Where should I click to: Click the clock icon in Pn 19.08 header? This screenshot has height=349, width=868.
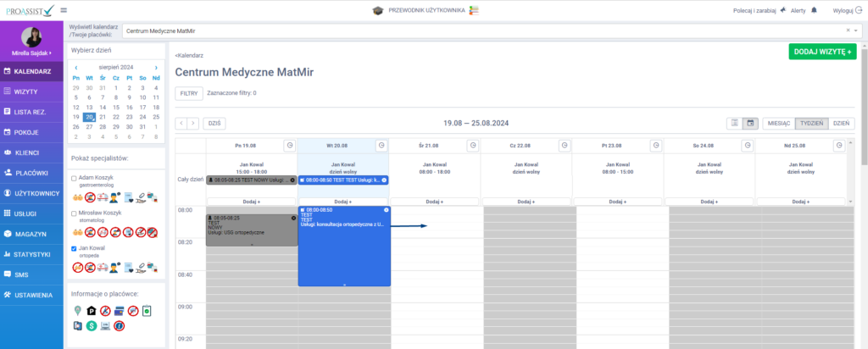pyautogui.click(x=289, y=146)
